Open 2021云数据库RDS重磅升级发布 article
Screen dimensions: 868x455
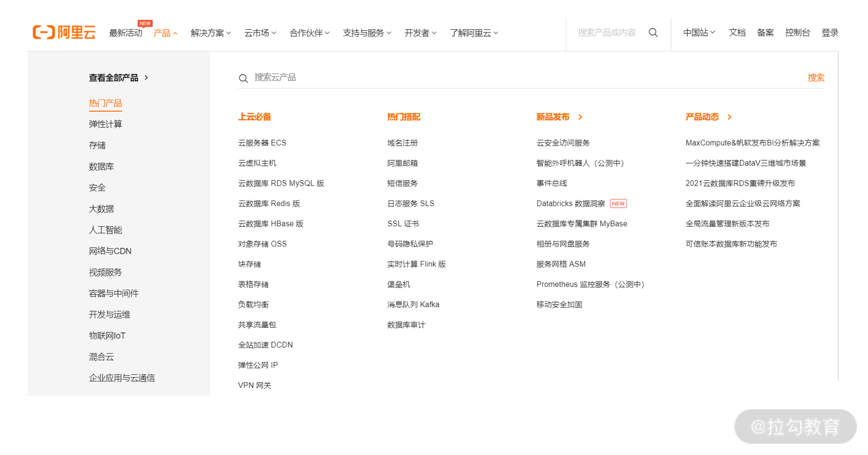click(x=740, y=183)
